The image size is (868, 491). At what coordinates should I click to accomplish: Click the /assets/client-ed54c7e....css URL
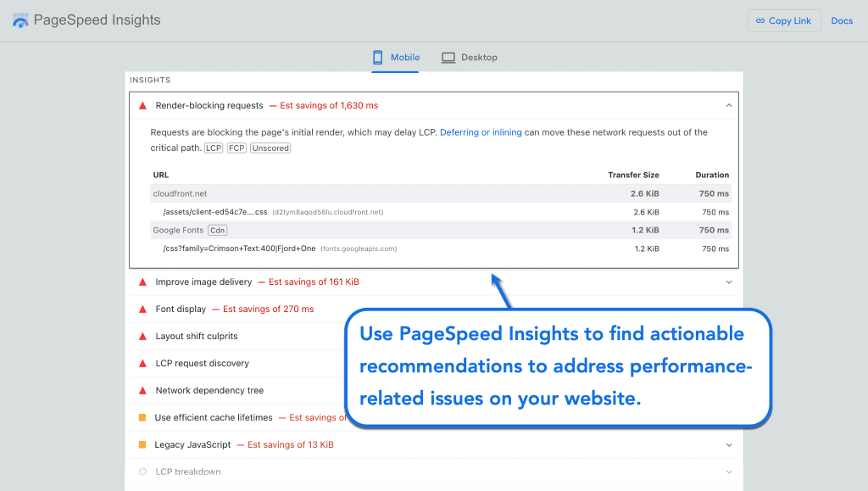215,212
